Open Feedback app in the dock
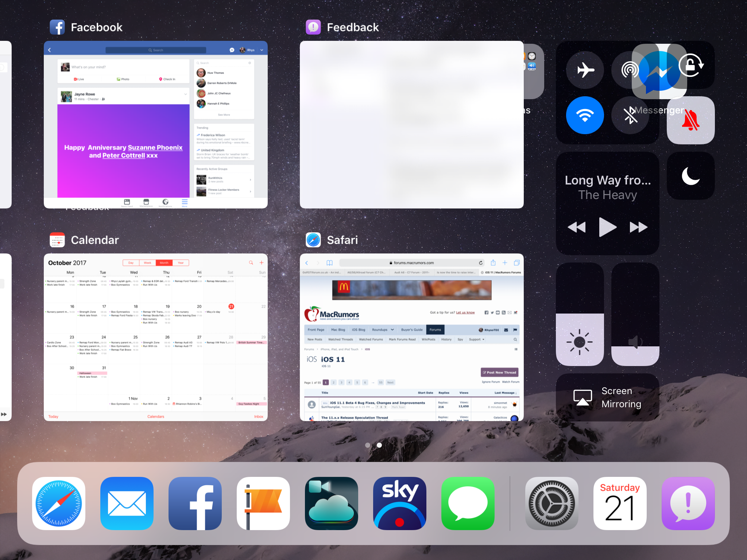The height and width of the screenshot is (560, 747). coord(688,503)
